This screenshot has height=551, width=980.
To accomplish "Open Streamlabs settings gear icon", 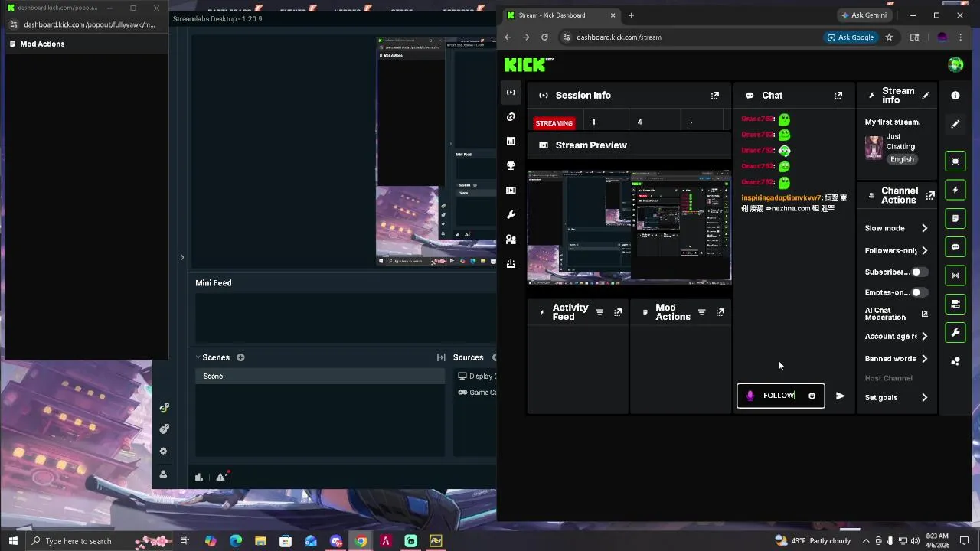I will tap(163, 452).
